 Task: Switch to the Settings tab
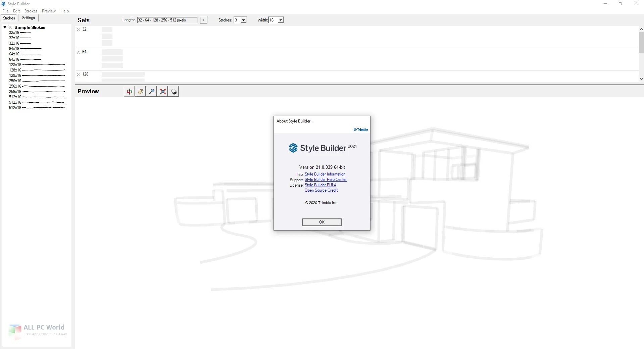click(x=29, y=18)
